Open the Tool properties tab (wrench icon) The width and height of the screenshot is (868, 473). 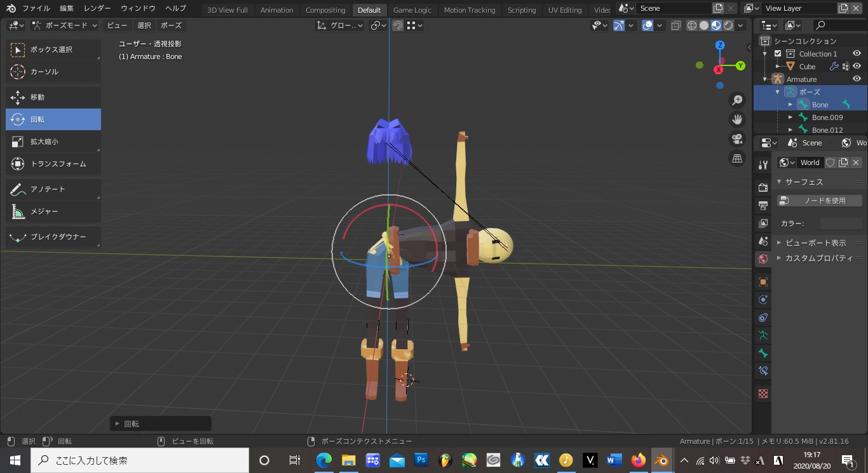pos(763,165)
